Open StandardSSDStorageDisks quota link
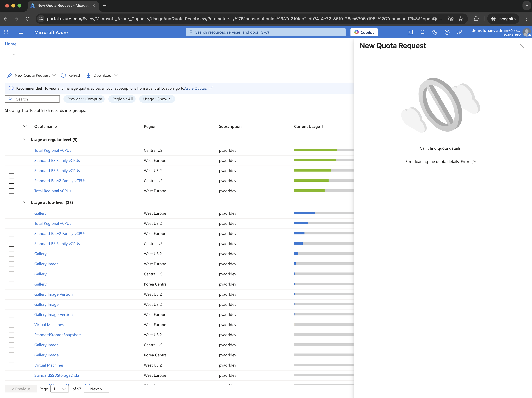 click(x=57, y=375)
